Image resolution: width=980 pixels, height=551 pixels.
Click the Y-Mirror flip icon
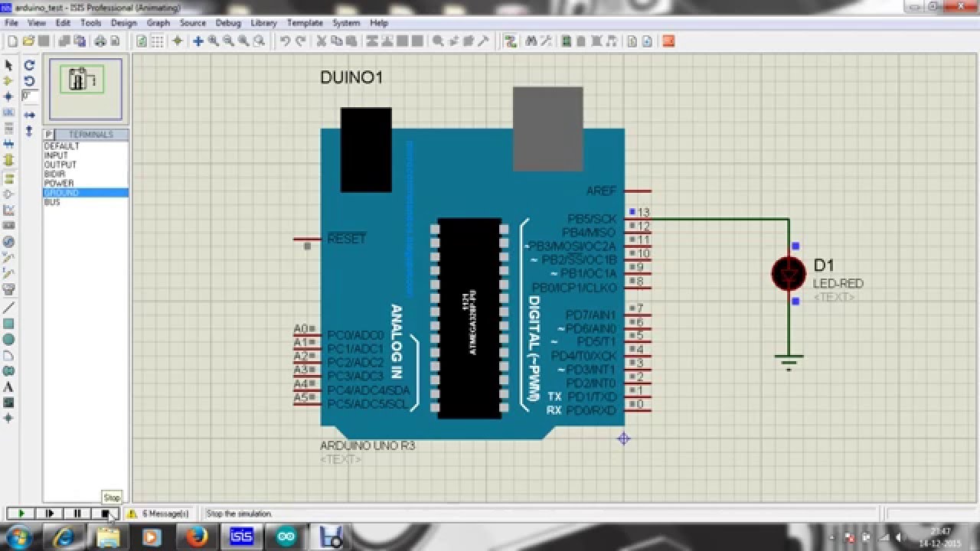click(29, 130)
